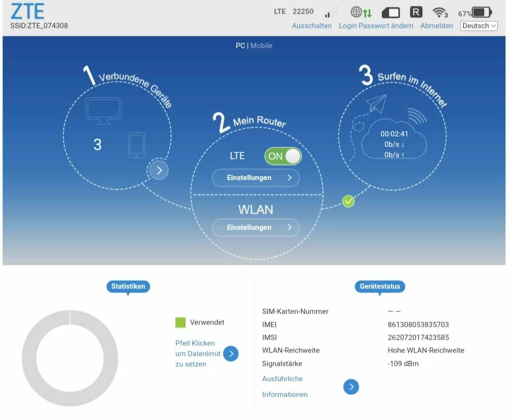This screenshot has width=513, height=420.
Task: Click the LTE network type indicator in header
Action: (280, 11)
